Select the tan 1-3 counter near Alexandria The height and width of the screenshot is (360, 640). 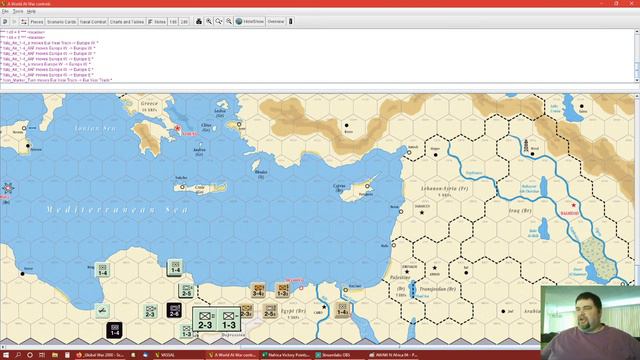pyautogui.click(x=282, y=290)
